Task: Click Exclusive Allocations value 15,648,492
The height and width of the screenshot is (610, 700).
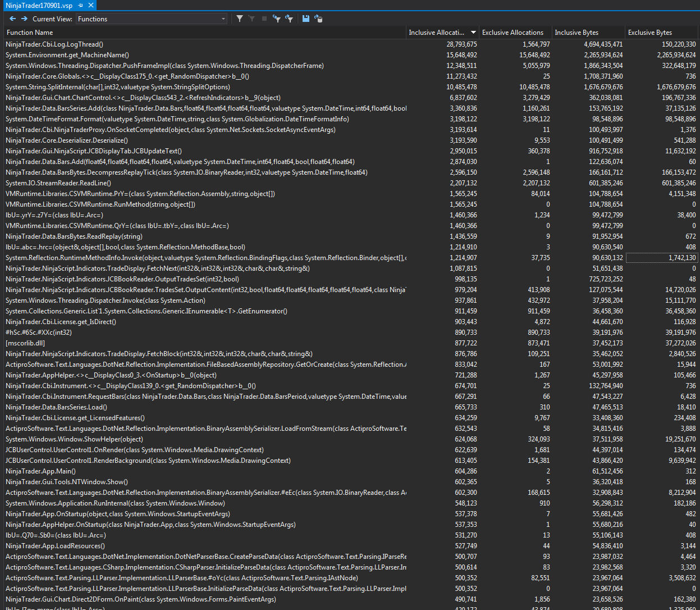Action: (x=534, y=55)
